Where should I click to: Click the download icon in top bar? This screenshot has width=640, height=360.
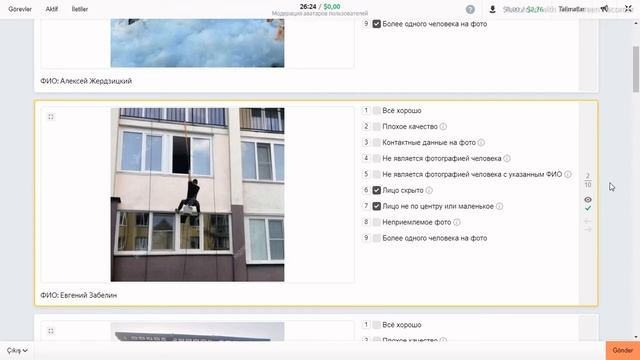pos(492,9)
